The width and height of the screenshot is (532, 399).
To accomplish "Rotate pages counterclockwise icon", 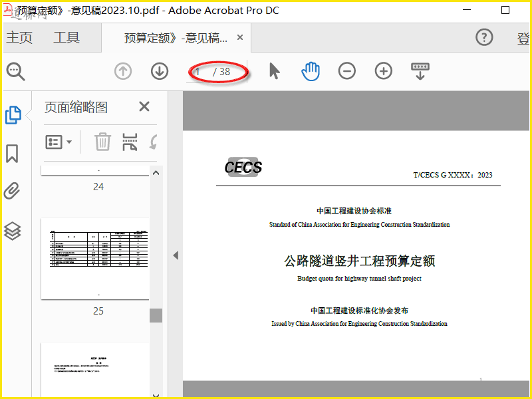I will click(x=154, y=142).
